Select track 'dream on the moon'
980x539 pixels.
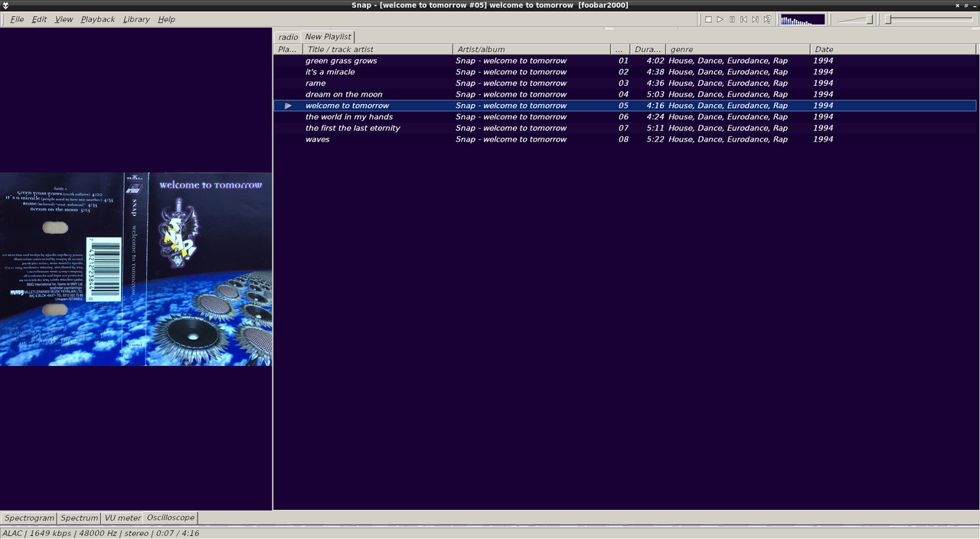tap(625, 94)
